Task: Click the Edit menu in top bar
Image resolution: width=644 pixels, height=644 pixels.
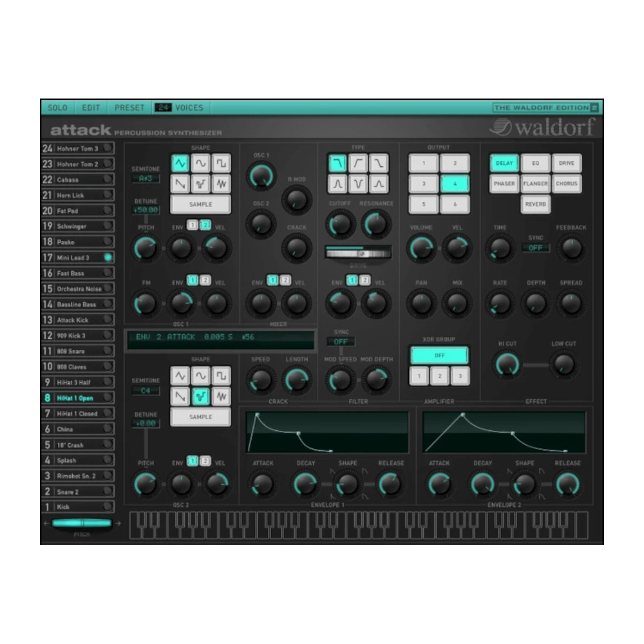Action: tap(91, 108)
